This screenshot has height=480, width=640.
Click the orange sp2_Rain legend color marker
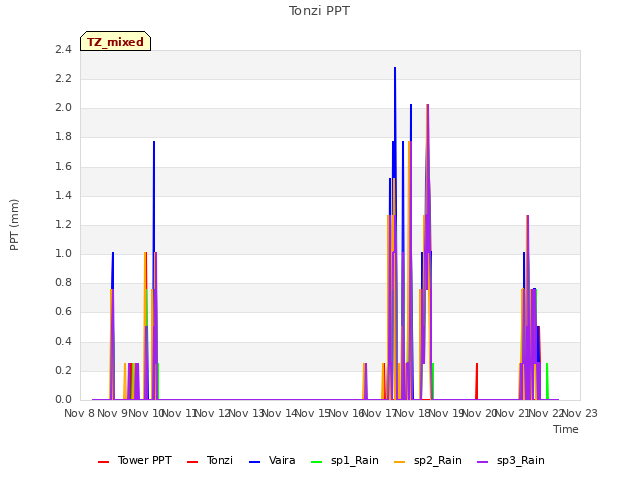pos(400,462)
